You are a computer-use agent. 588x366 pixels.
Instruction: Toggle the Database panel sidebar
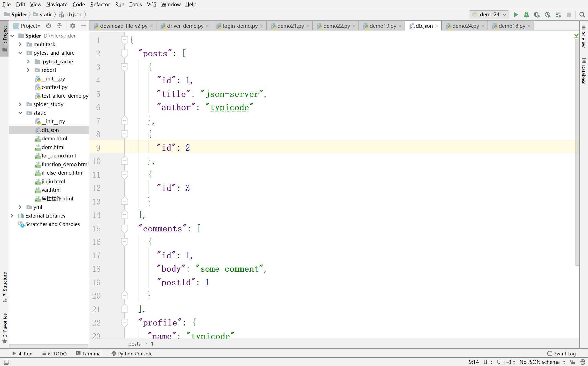coord(584,76)
